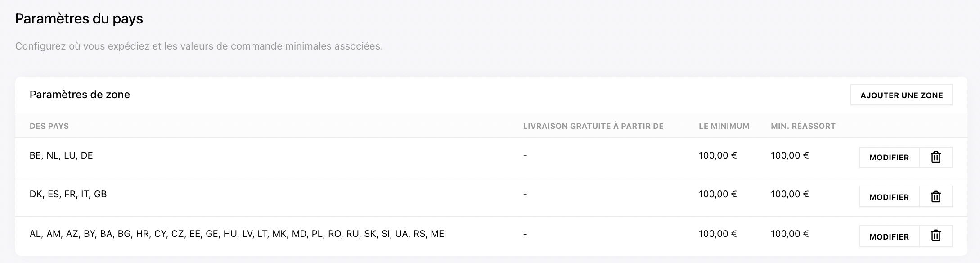Modify the BE, NL, LU, DE zone

(x=889, y=157)
